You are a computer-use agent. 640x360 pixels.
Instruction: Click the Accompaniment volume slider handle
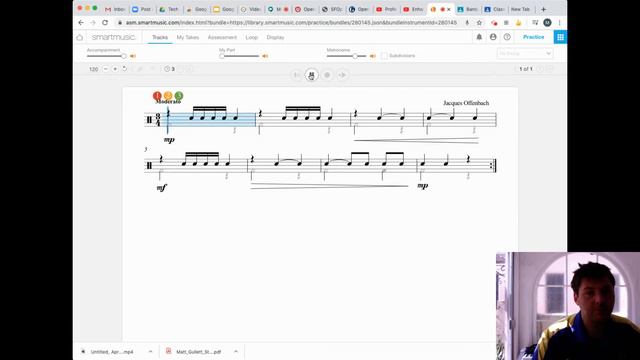(124, 56)
